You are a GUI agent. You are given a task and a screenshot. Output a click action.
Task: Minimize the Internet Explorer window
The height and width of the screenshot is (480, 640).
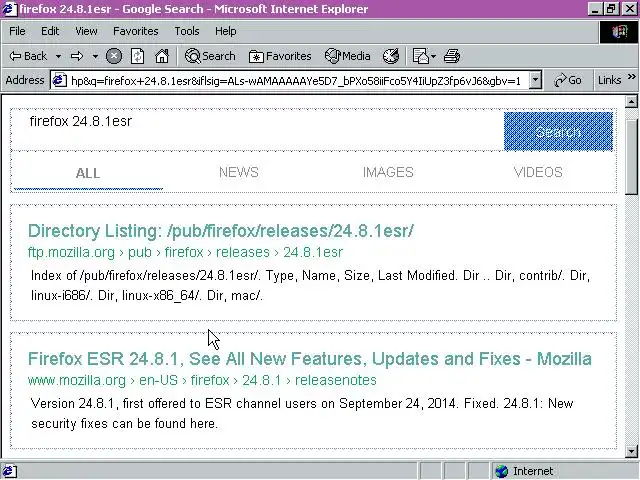[595, 9]
